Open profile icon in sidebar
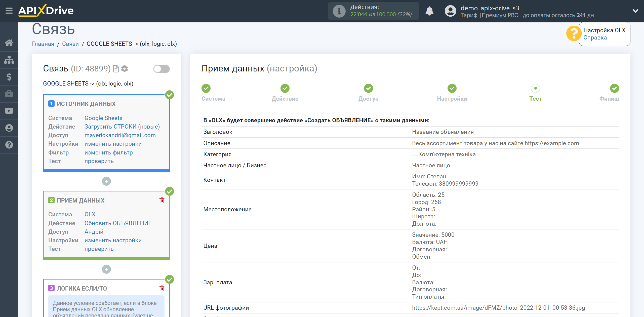Screen dimensions: 644x317 point(9,128)
